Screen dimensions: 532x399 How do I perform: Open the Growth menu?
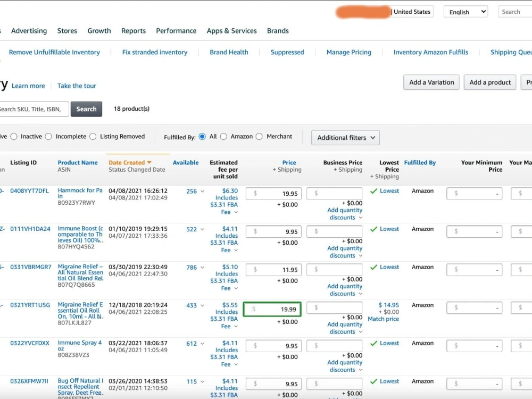pyautogui.click(x=99, y=31)
